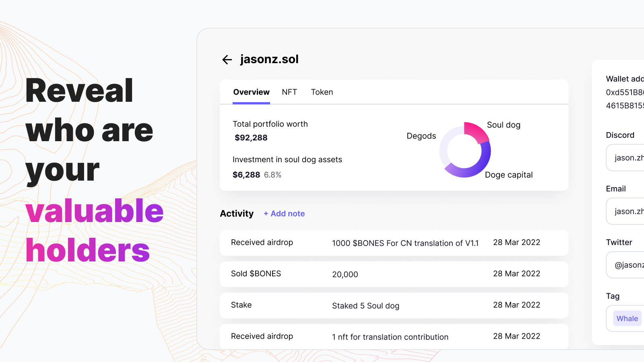Screen dimensions: 644x362
Task: Select the Token tab
Action: pyautogui.click(x=322, y=92)
